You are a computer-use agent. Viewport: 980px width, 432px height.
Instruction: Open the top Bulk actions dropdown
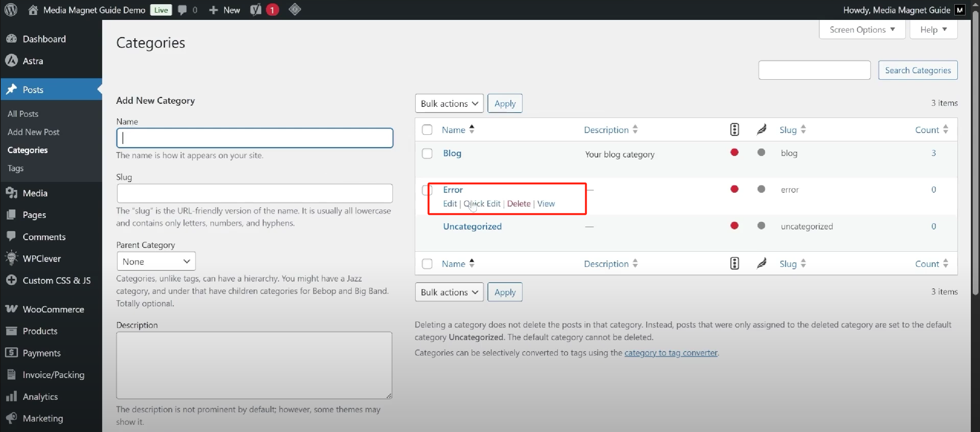(449, 103)
